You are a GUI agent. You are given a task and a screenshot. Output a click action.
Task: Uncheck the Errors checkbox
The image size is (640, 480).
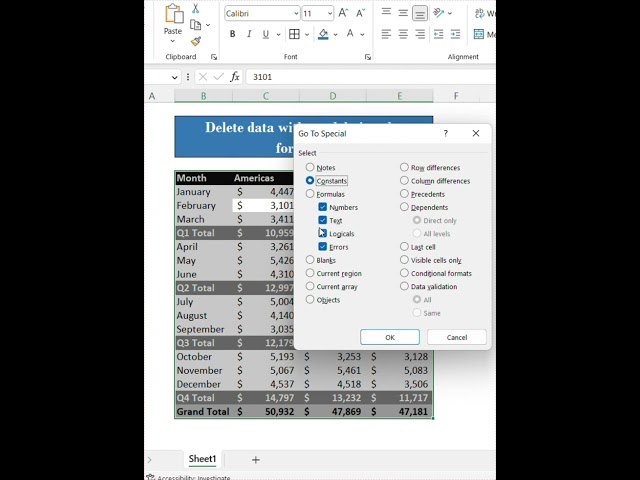coord(322,247)
